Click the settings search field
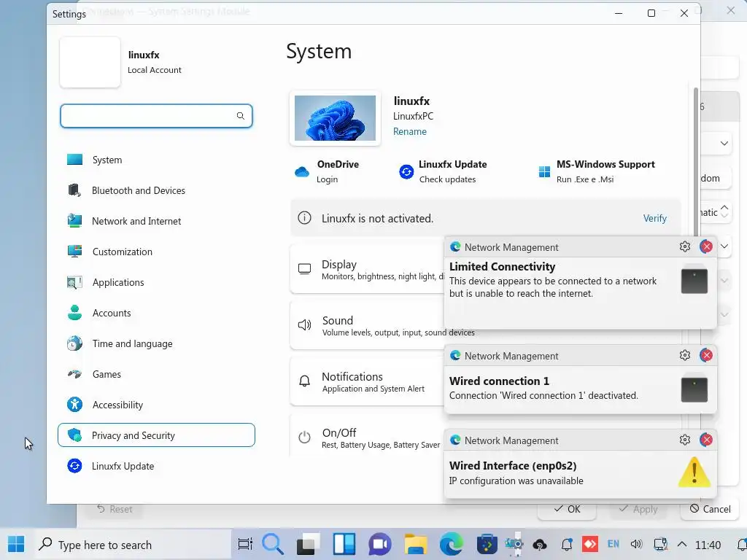 coord(156,116)
